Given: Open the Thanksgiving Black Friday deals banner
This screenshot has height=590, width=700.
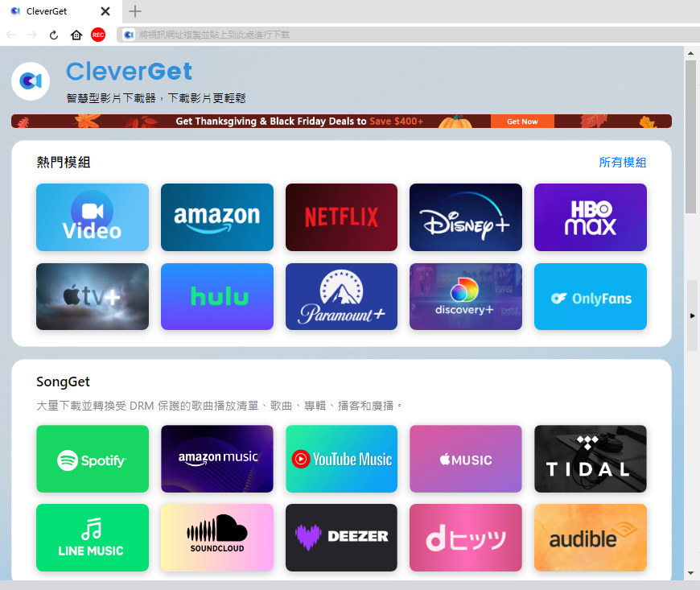Looking at the screenshot, I should (x=341, y=122).
